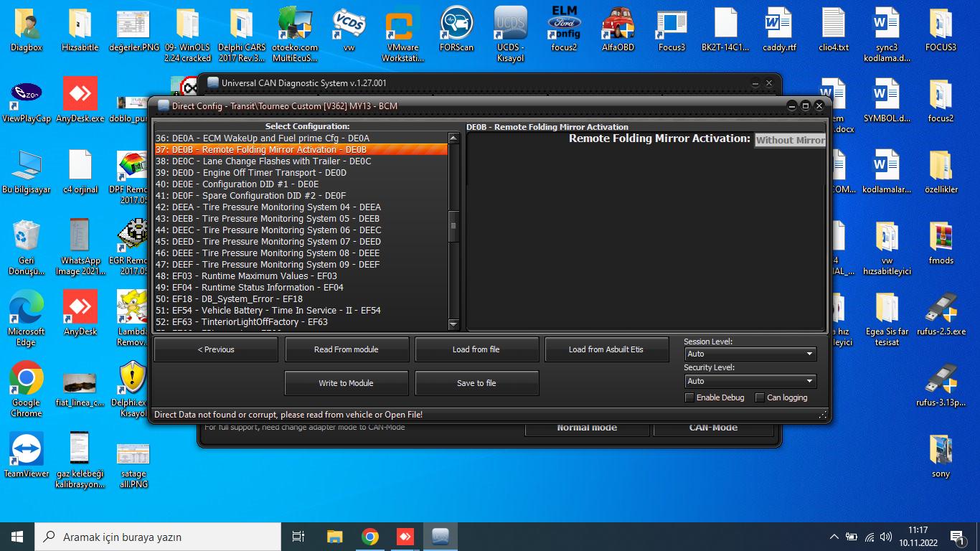Click the configuration list scrollbar down arrow
Image resolution: width=980 pixels, height=551 pixels.
click(453, 325)
